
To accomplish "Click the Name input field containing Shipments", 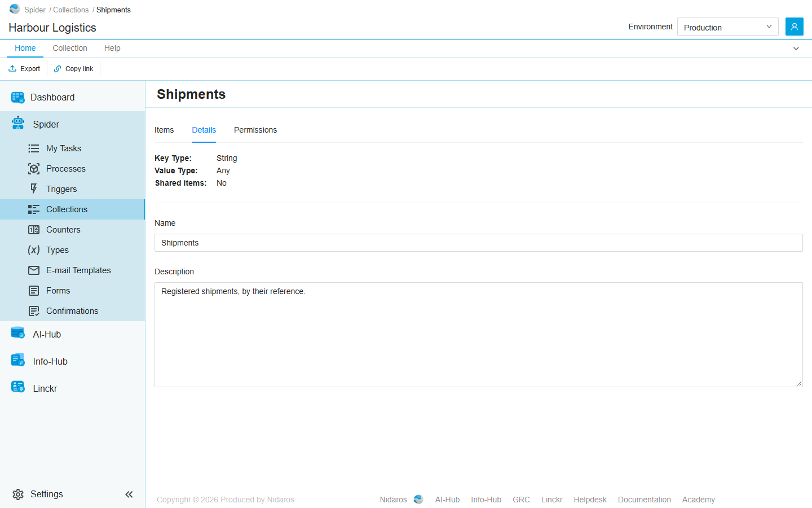I will [x=478, y=243].
